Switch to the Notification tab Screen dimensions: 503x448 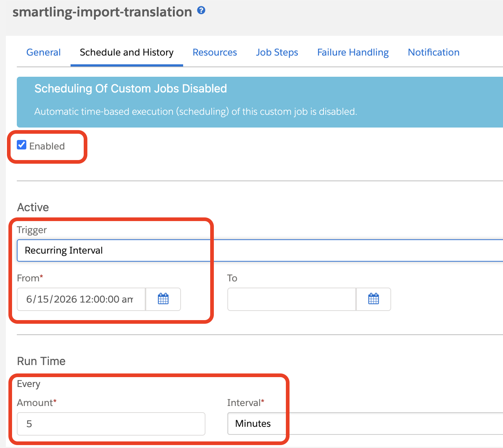434,52
